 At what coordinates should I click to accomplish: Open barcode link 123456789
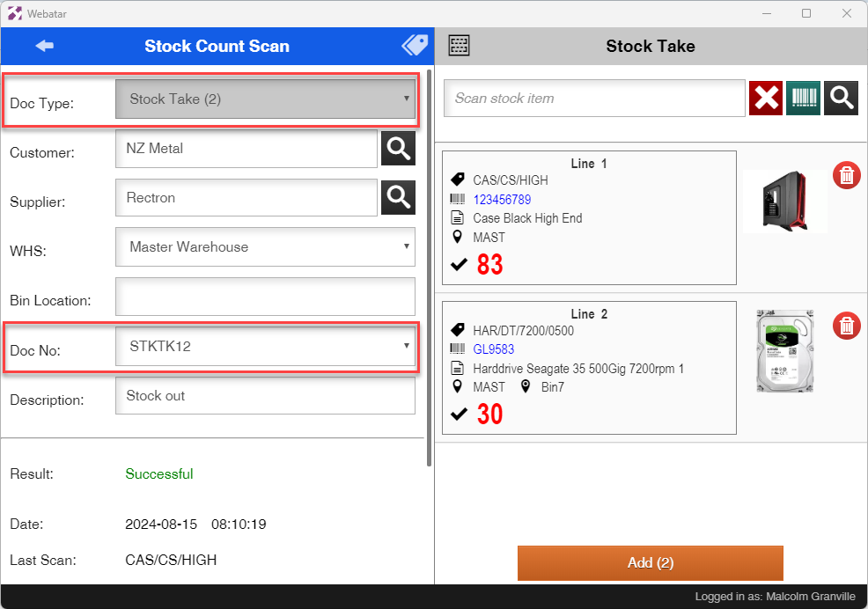pos(502,200)
